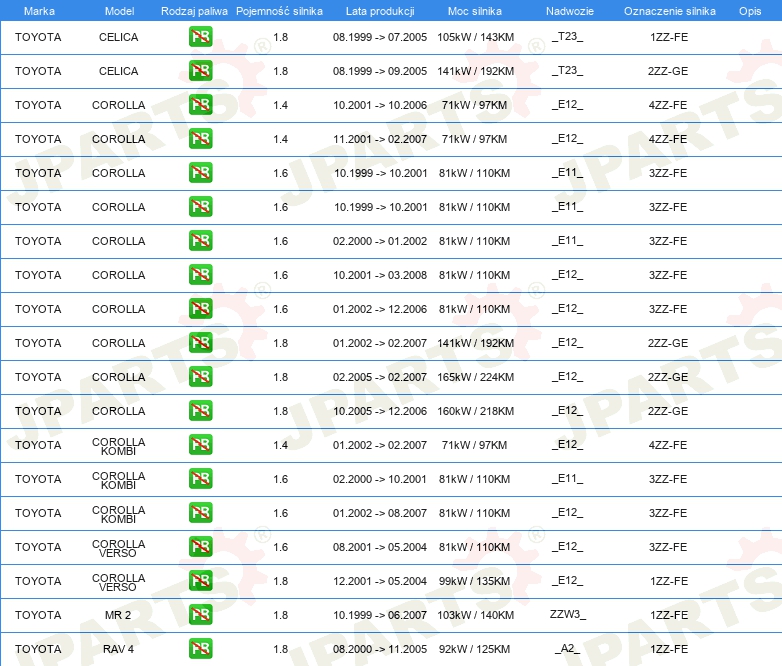
Task: Select the fuel icon in the 165kW / 224KM row
Action: coord(200,377)
